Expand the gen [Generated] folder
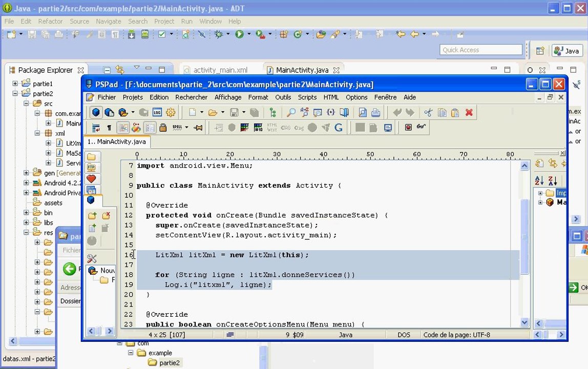 [x=26, y=173]
